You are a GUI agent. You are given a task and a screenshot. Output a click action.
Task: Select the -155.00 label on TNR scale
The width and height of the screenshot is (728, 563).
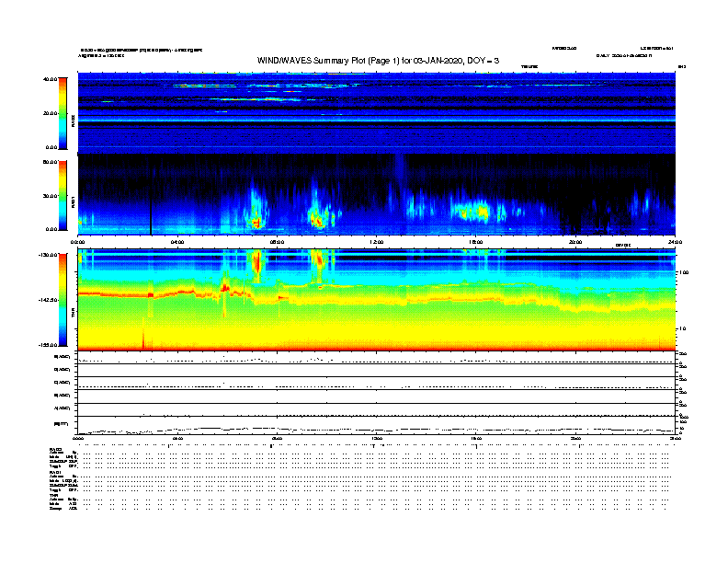48,345
